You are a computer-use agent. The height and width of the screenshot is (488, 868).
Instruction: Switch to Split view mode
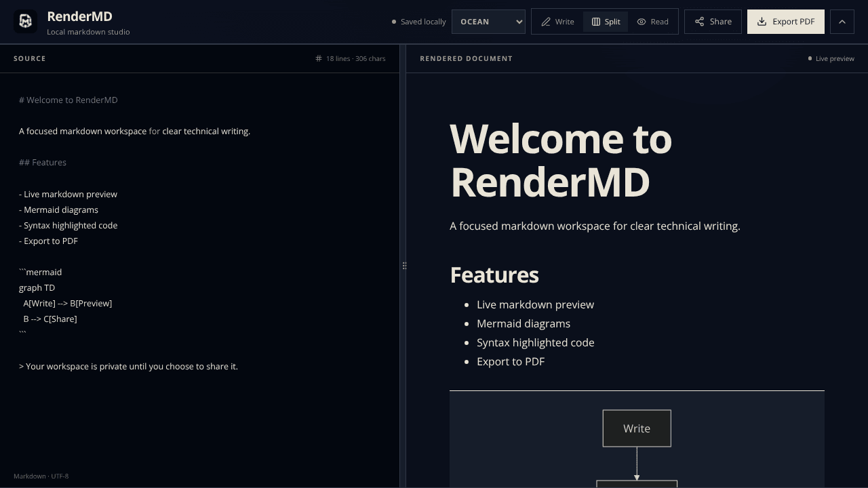pyautogui.click(x=606, y=22)
